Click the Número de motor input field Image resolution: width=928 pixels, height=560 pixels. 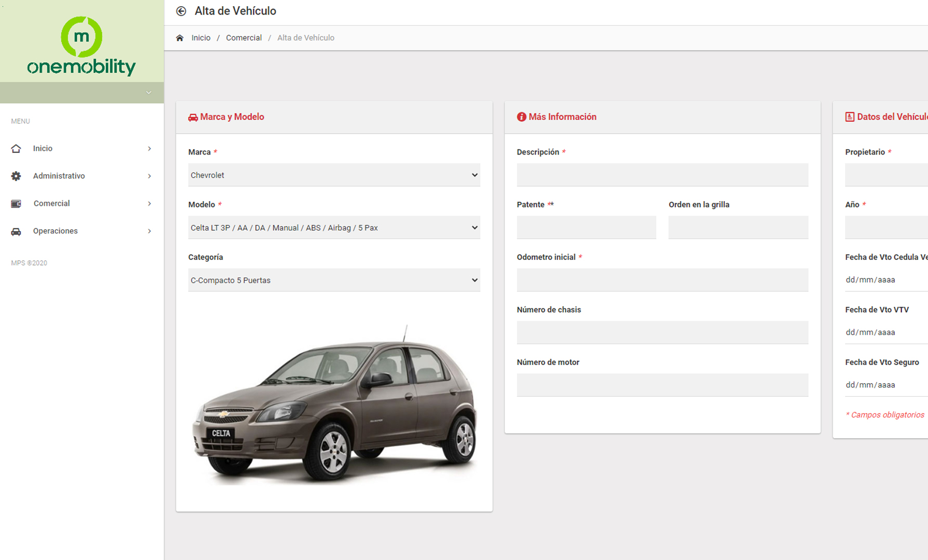click(x=662, y=385)
